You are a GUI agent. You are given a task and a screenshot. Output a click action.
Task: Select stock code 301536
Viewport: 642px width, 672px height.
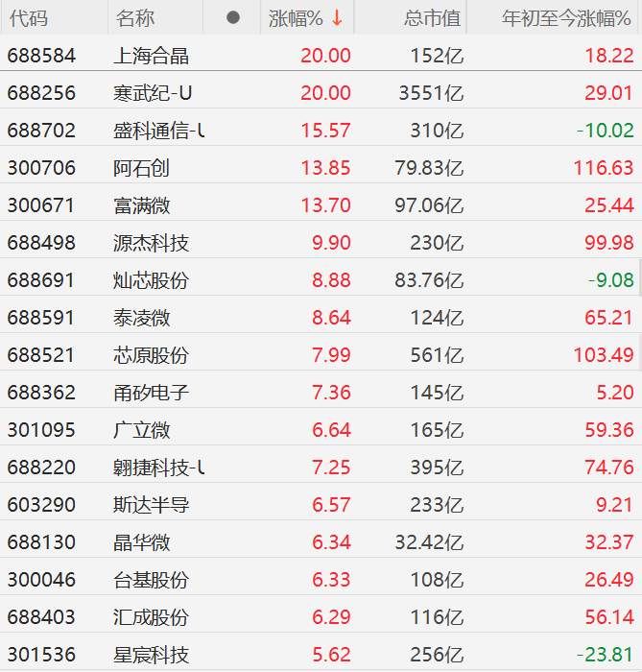[41, 655]
